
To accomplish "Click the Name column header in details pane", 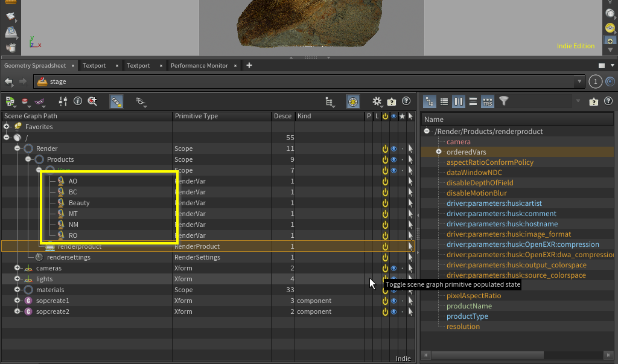I will [x=517, y=120].
